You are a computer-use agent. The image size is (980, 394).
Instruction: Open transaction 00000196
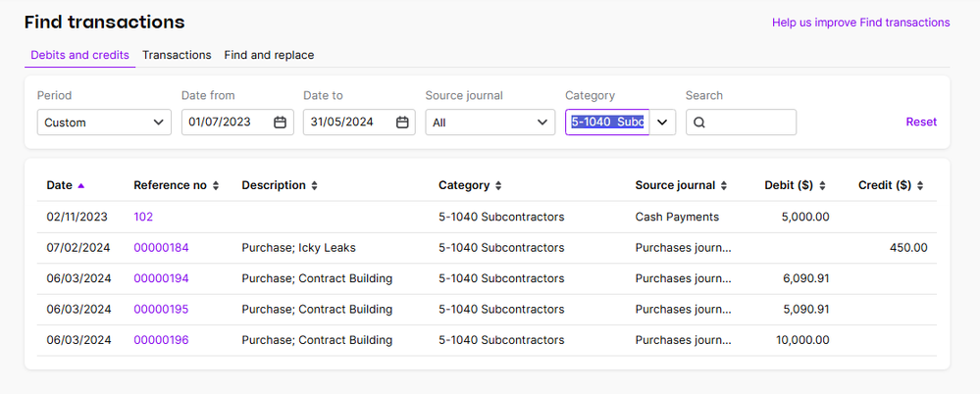[161, 340]
